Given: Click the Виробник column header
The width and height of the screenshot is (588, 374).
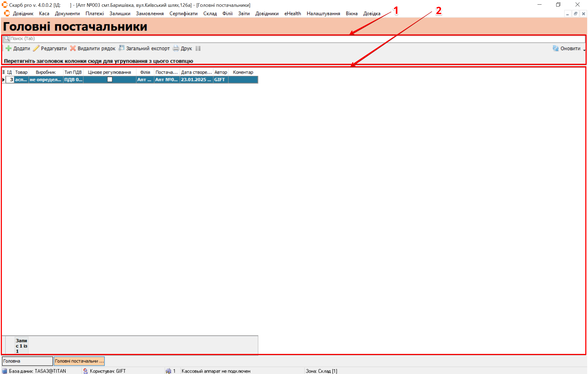Looking at the screenshot, I should (46, 72).
